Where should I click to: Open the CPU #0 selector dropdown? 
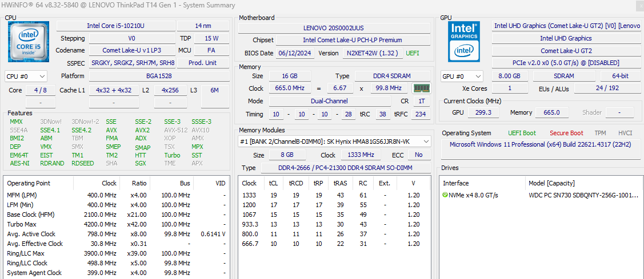click(x=26, y=76)
